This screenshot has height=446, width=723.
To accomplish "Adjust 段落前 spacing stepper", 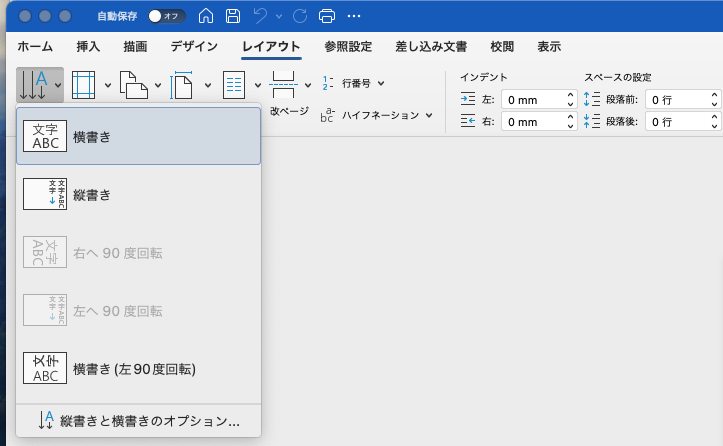I will click(x=714, y=100).
